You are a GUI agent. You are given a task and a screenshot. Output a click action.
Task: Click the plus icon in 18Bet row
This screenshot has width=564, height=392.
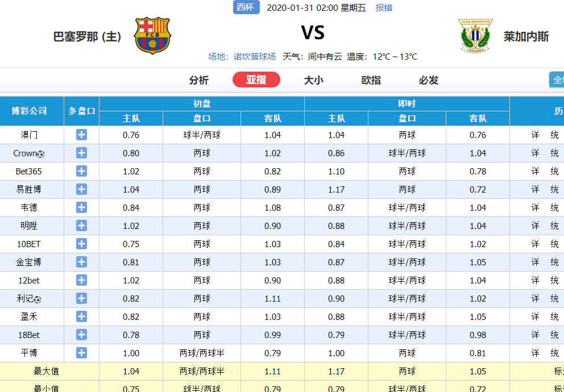pos(81,335)
